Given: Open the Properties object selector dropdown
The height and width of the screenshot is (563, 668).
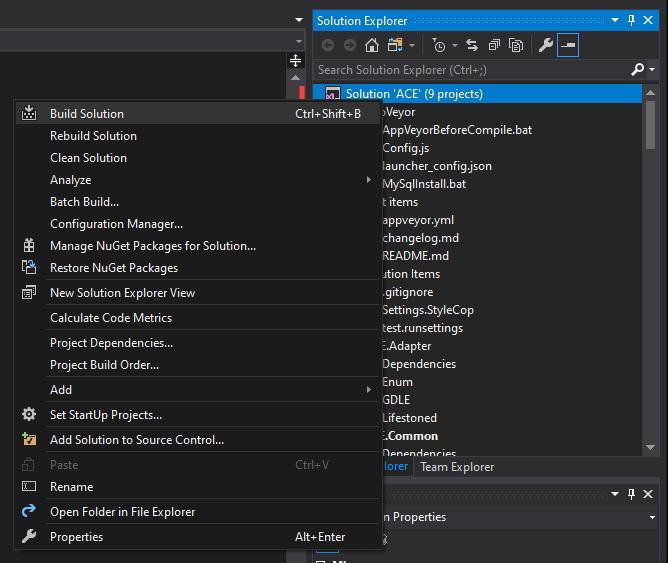Looking at the screenshot, I should pos(652,517).
